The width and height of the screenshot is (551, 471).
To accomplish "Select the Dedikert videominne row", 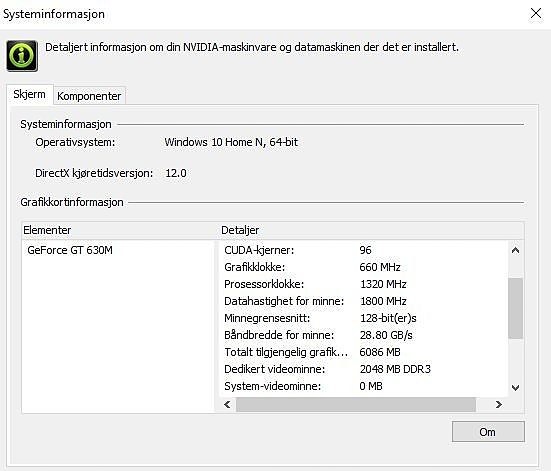I will click(364, 369).
